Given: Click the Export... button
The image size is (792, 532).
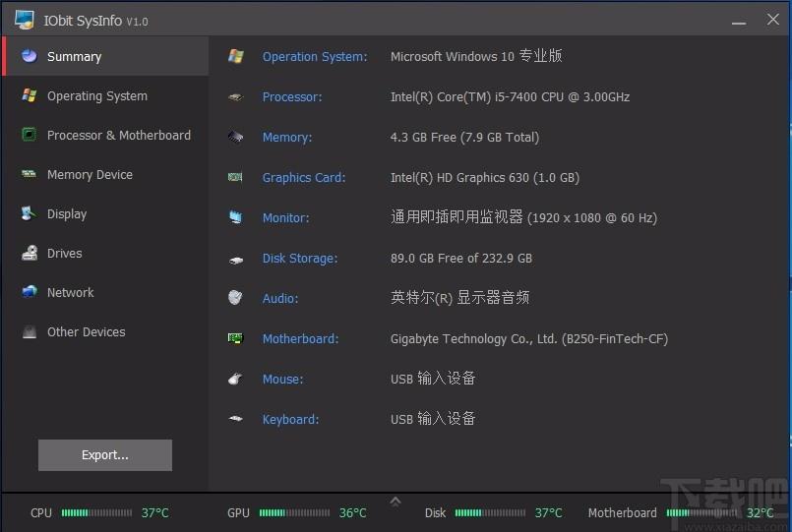Looking at the screenshot, I should pos(105,454).
